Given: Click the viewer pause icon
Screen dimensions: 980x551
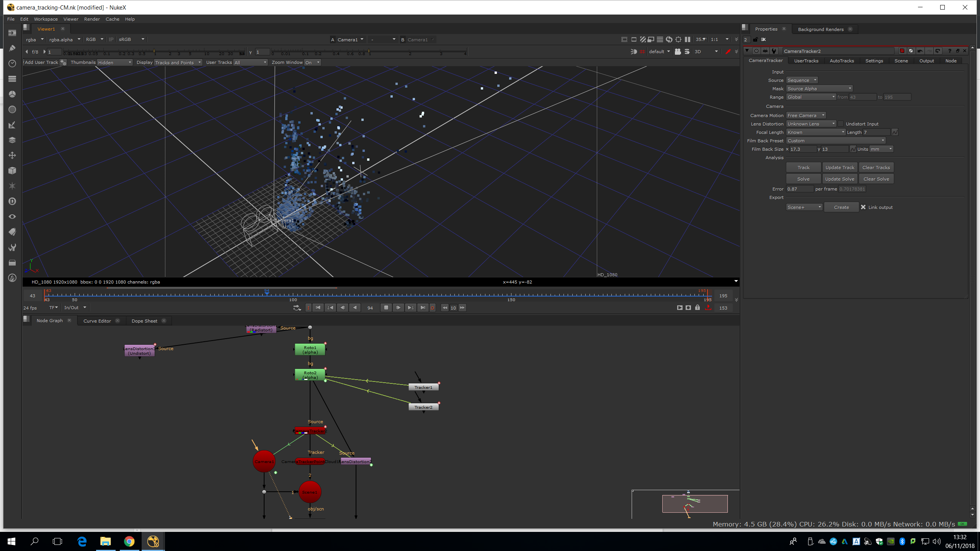Looking at the screenshot, I should pos(688,39).
